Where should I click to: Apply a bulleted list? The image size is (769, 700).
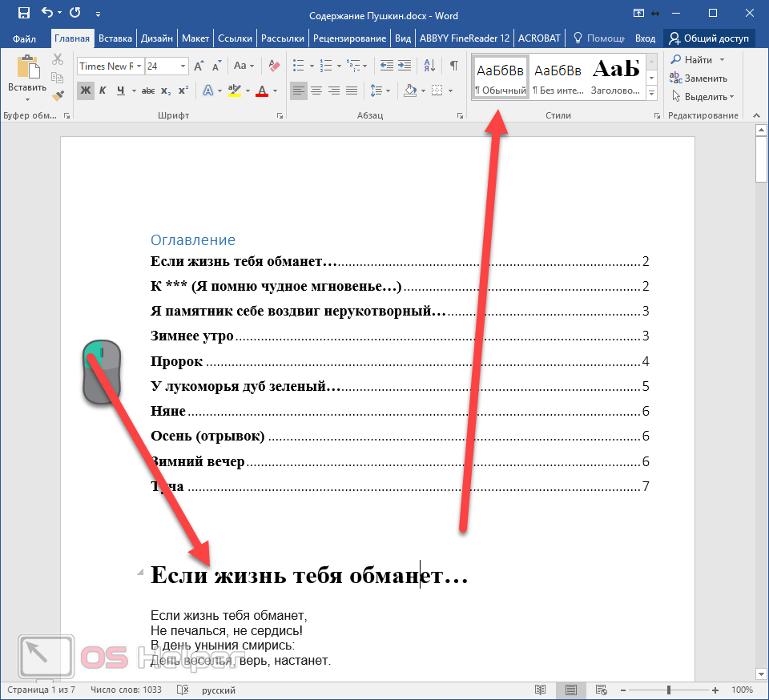pos(298,65)
